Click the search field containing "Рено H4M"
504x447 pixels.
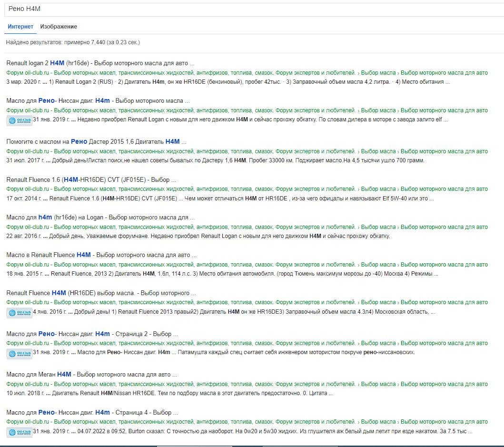[x=254, y=9]
